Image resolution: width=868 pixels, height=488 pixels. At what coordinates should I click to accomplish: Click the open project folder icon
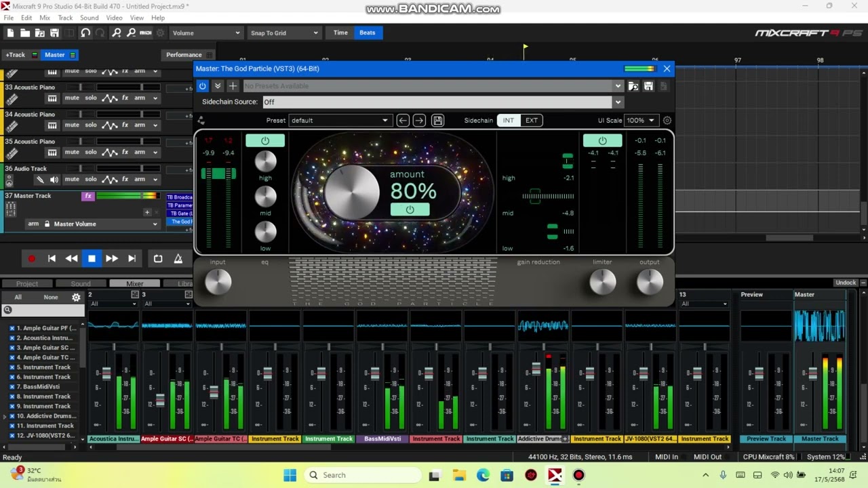click(25, 33)
